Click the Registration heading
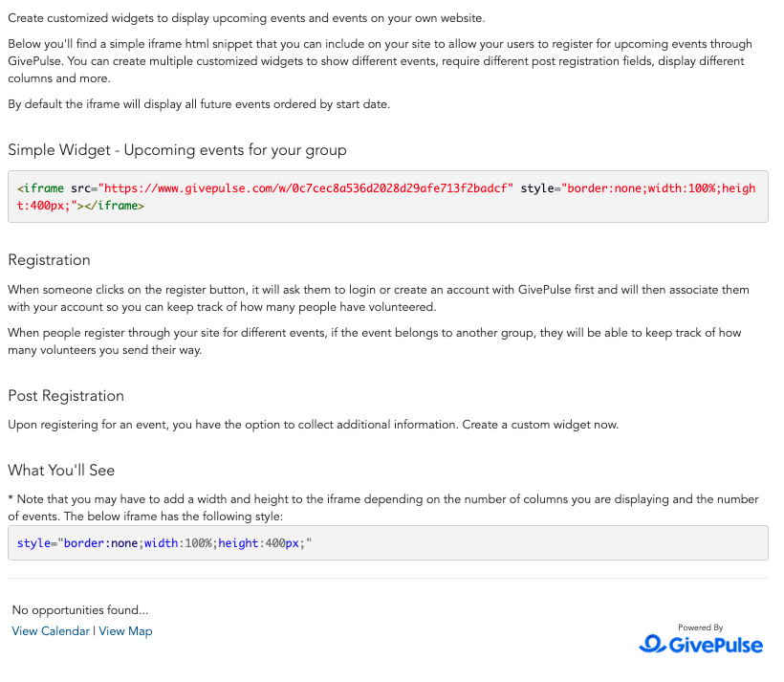Image resolution: width=784 pixels, height=682 pixels. point(49,260)
